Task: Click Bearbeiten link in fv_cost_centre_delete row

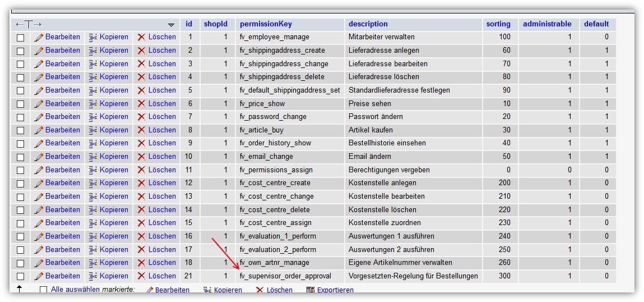Action: (62, 209)
